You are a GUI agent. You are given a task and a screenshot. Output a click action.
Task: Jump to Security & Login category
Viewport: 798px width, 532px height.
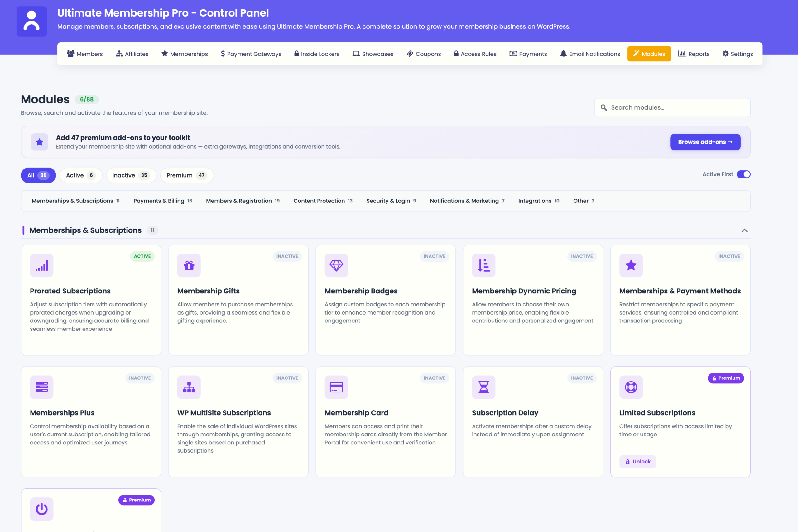tap(391, 201)
